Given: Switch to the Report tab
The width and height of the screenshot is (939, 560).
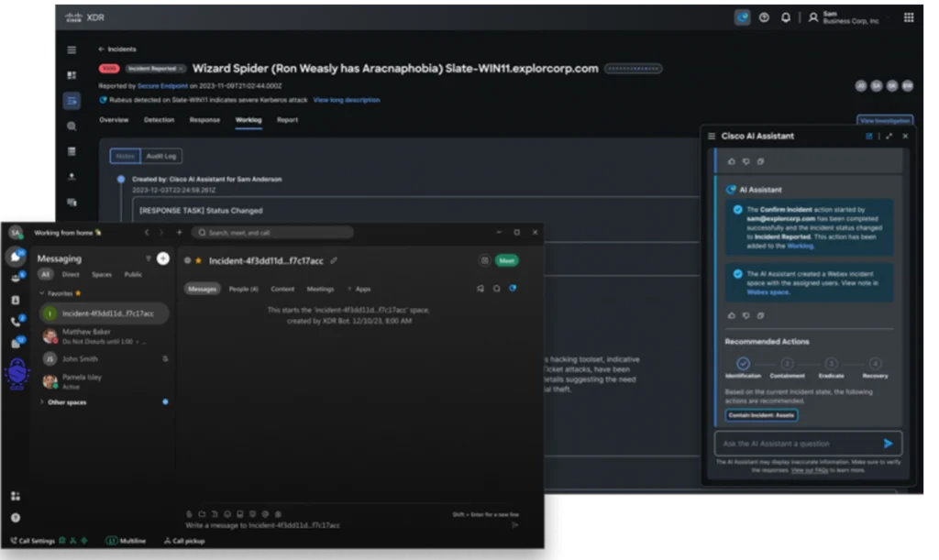Looking at the screenshot, I should coord(287,120).
